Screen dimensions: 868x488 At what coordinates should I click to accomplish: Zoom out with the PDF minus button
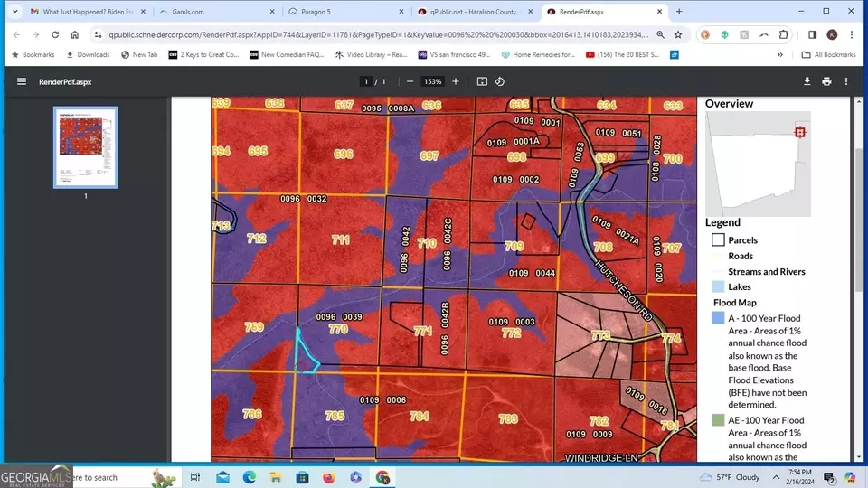click(x=410, y=81)
